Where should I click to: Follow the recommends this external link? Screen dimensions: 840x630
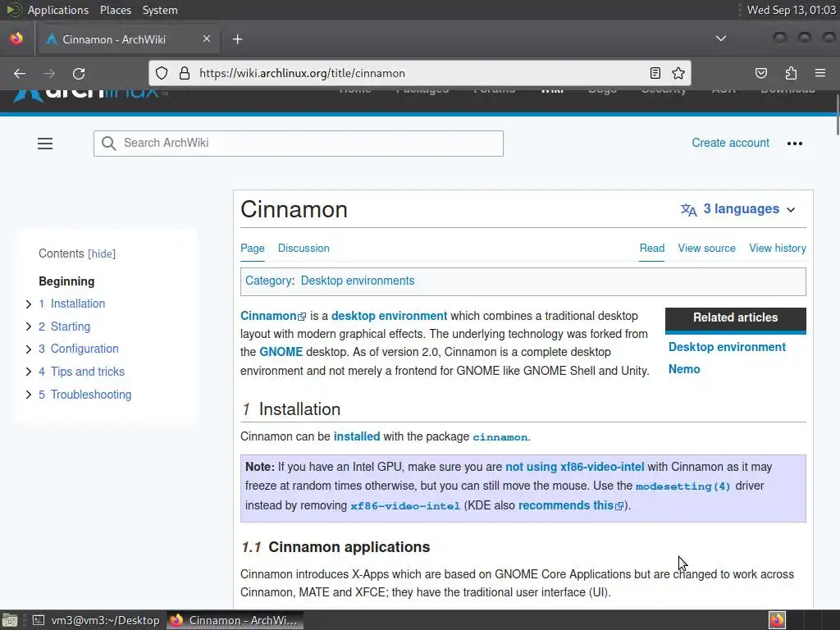pyautogui.click(x=571, y=505)
